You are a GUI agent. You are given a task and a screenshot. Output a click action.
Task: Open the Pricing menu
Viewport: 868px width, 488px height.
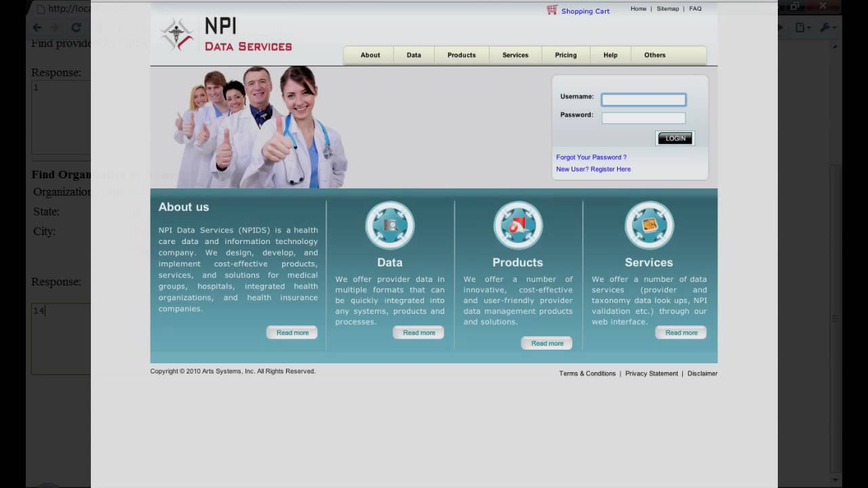566,55
